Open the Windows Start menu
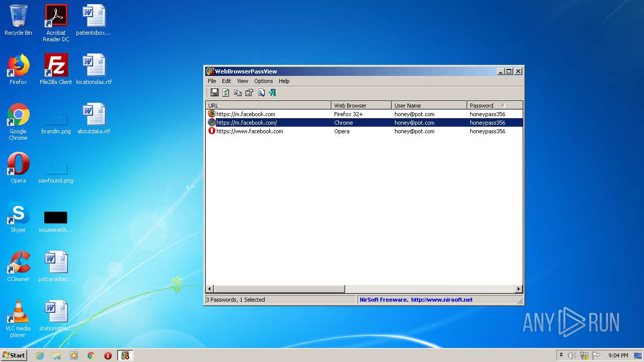This screenshot has width=644, height=362. click(14, 355)
